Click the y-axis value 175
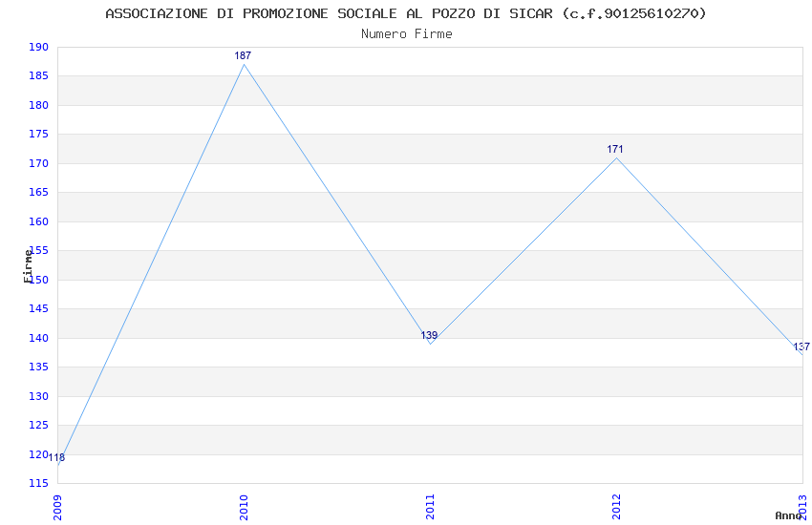This screenshot has height=525, width=812. coord(38,134)
